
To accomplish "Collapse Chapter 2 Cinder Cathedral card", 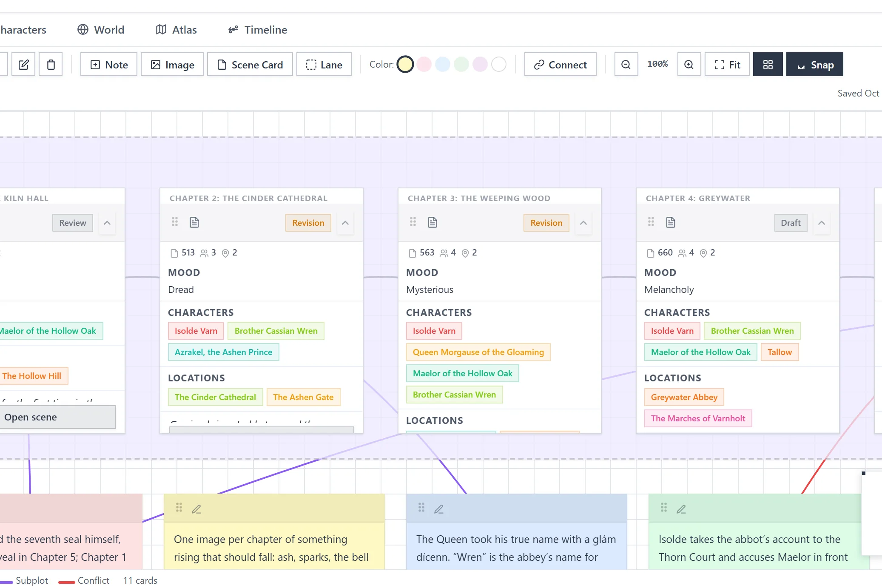I will pos(345,223).
